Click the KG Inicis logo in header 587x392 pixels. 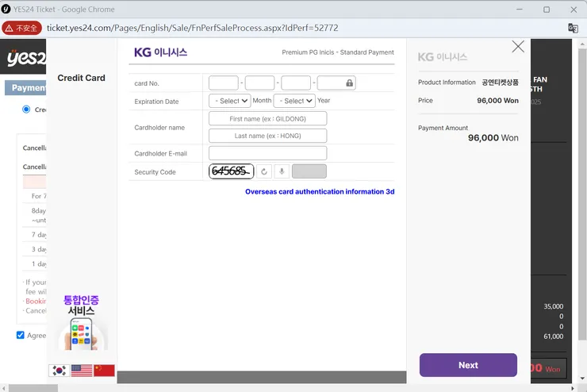160,52
